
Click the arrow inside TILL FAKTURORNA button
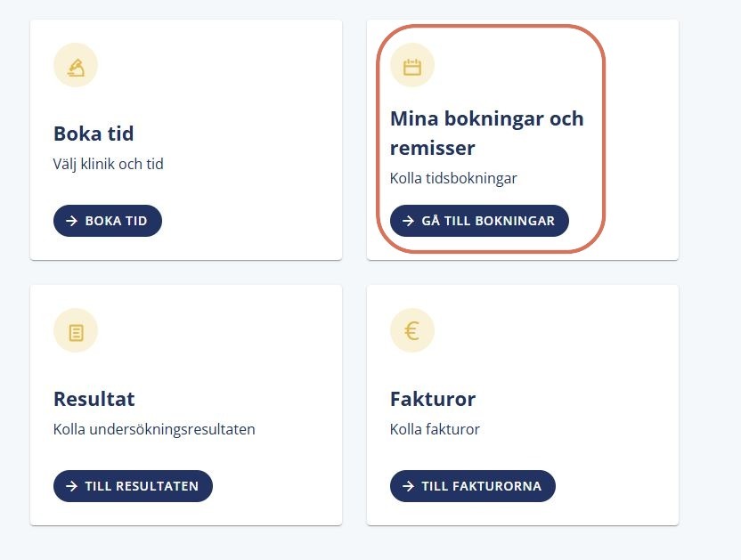pyautogui.click(x=408, y=486)
